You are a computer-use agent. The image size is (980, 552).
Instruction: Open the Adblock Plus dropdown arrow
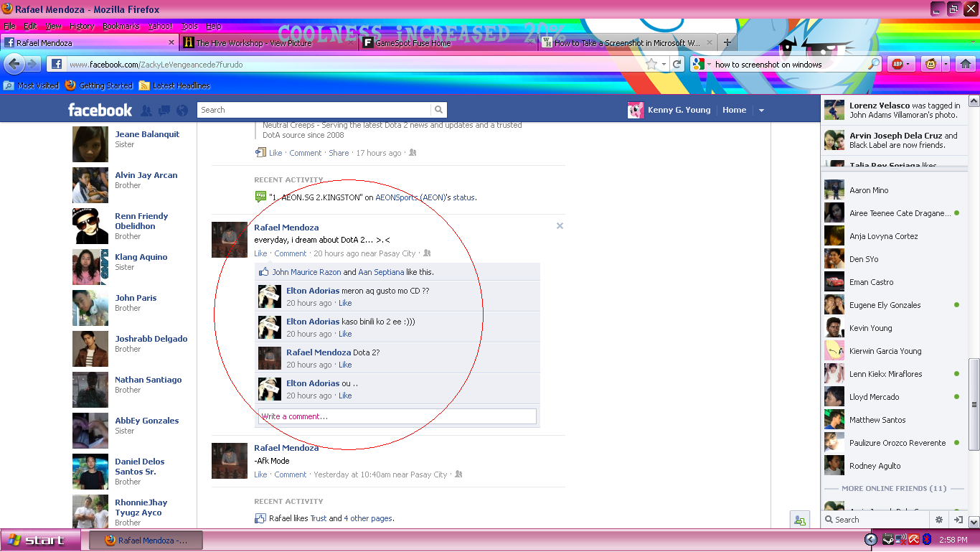coord(908,64)
